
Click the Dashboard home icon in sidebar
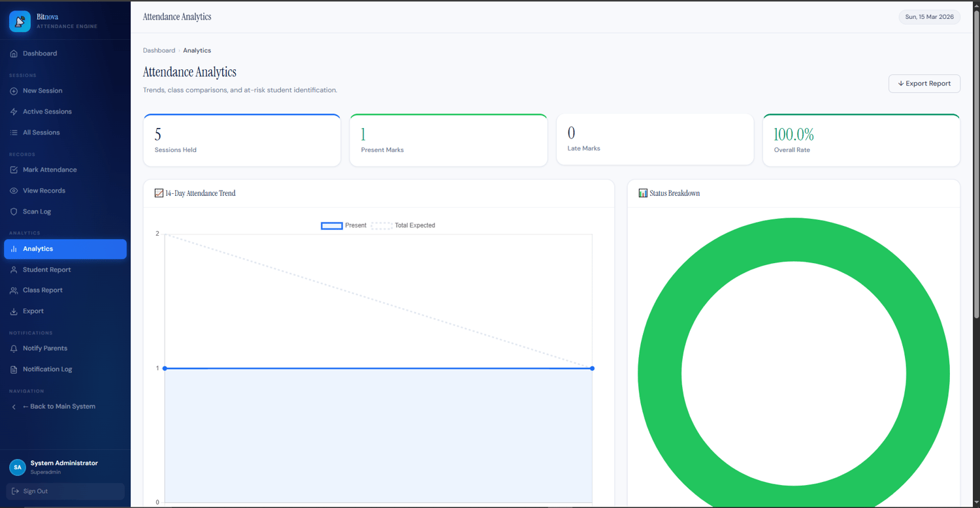click(14, 54)
